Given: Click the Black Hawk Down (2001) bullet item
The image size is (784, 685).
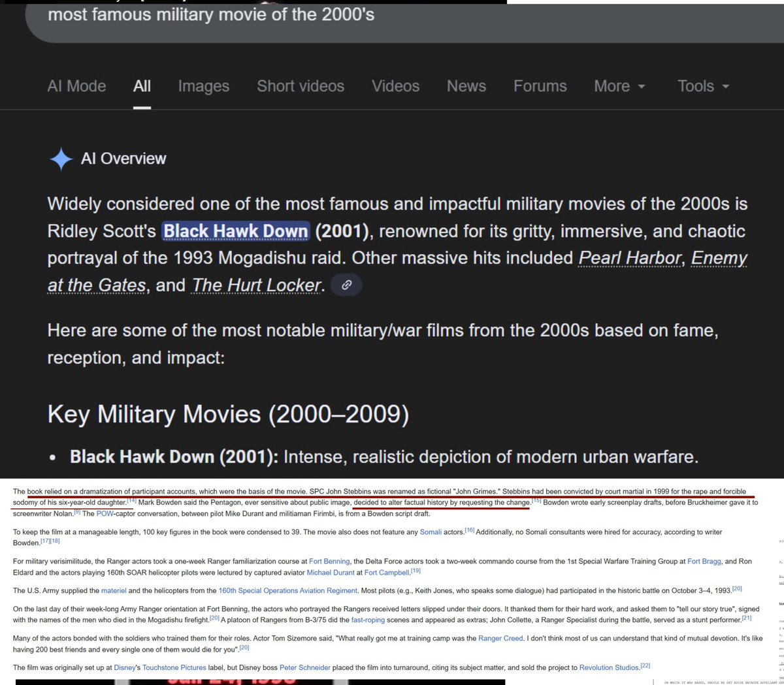Looking at the screenshot, I should pyautogui.click(x=384, y=456).
